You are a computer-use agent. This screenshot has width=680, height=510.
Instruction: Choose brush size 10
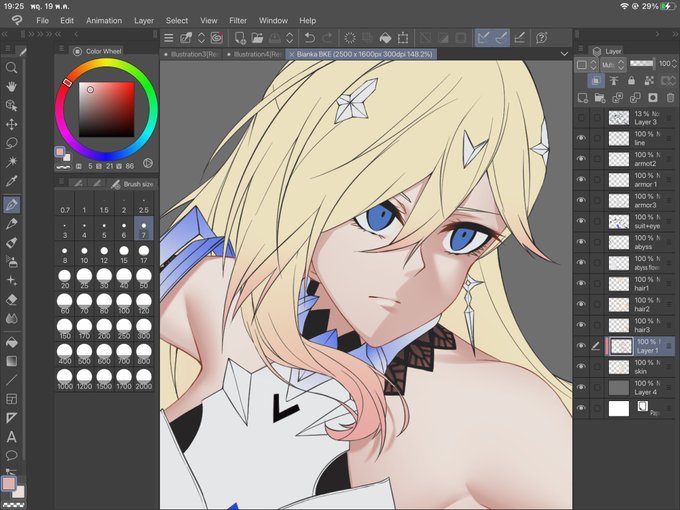pos(84,255)
